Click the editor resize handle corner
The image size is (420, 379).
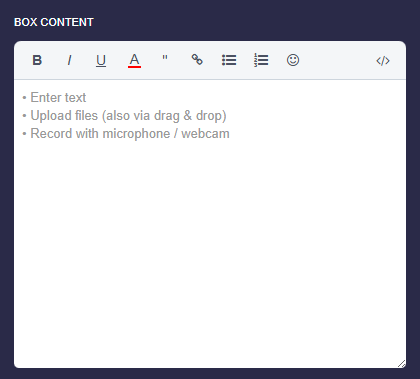click(402, 364)
